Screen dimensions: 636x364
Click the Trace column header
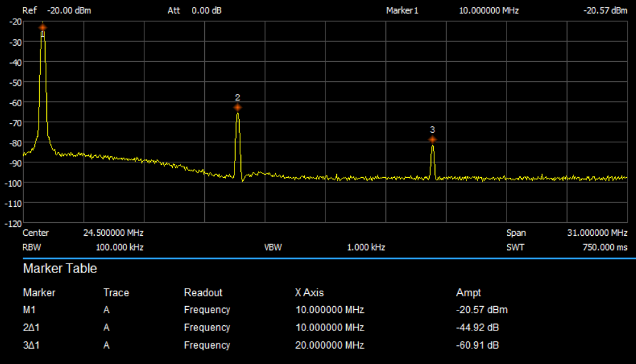point(116,292)
